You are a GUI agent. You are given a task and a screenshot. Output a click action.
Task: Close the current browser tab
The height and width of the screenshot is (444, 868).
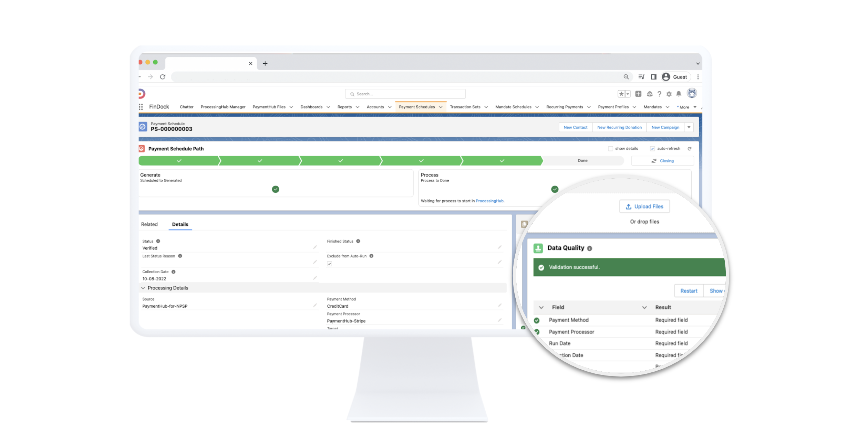click(250, 63)
